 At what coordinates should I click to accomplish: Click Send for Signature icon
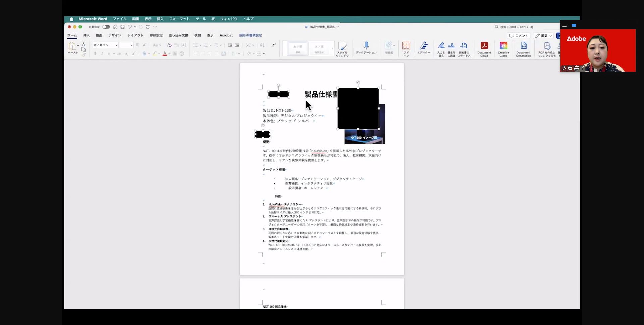(451, 49)
